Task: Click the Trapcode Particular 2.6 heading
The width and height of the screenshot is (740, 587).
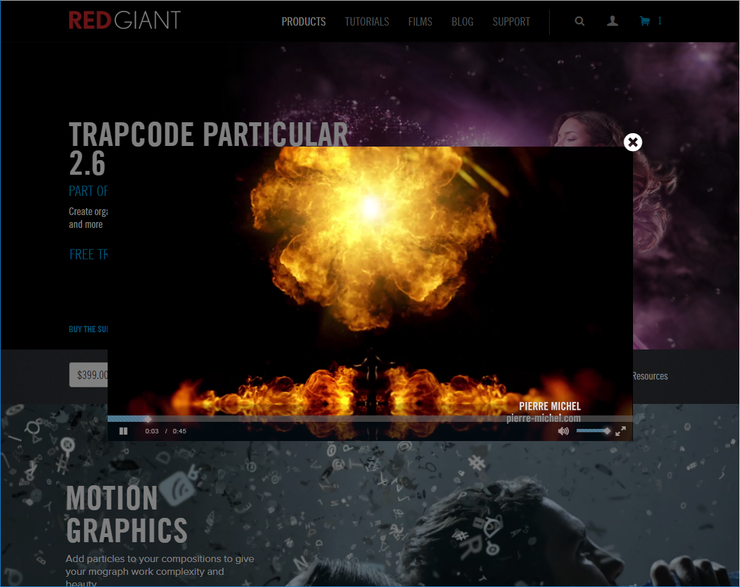Action: click(x=208, y=149)
